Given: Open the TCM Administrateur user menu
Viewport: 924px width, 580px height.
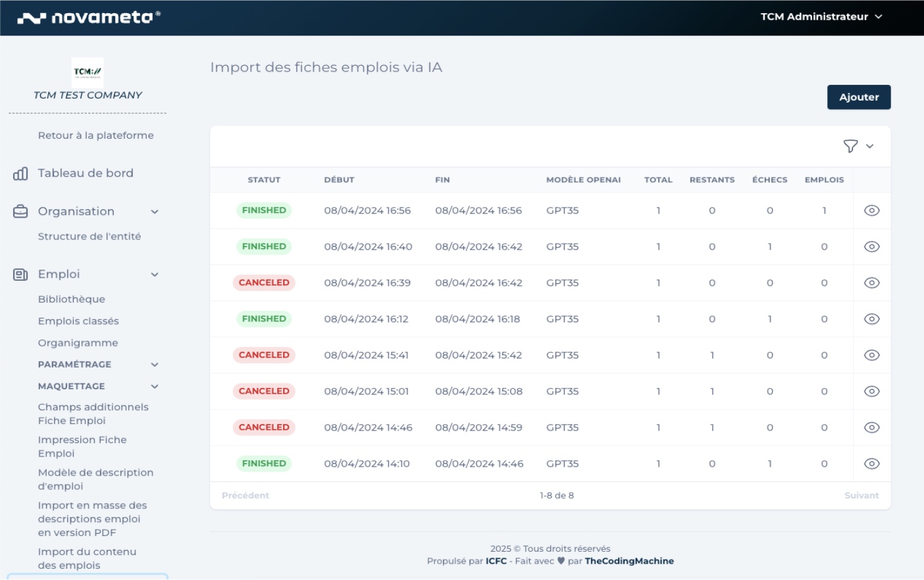Looking at the screenshot, I should pos(821,17).
